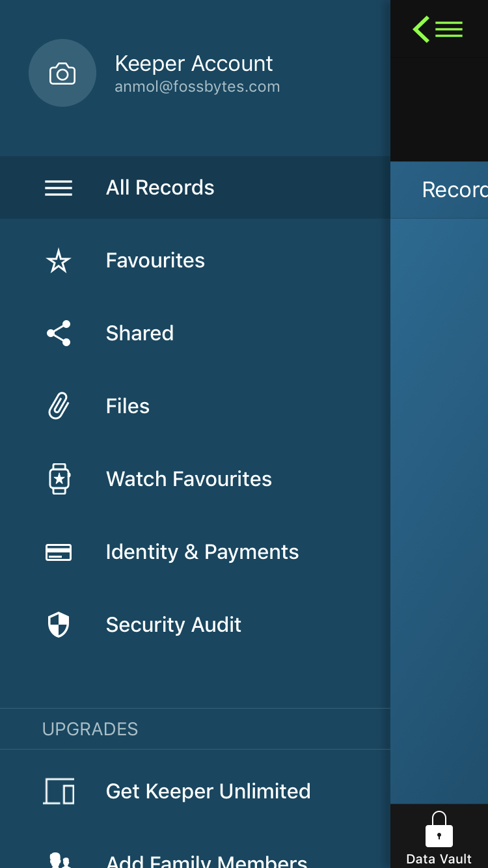The image size is (488, 868).
Task: Open Security Audit label
Action: pyautogui.click(x=174, y=625)
